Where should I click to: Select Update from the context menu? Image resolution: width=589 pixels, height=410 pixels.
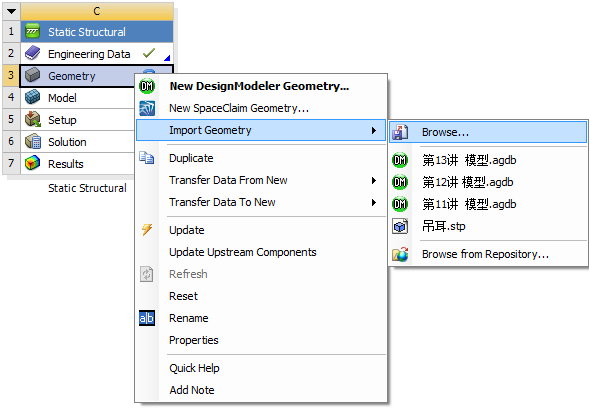point(261,230)
